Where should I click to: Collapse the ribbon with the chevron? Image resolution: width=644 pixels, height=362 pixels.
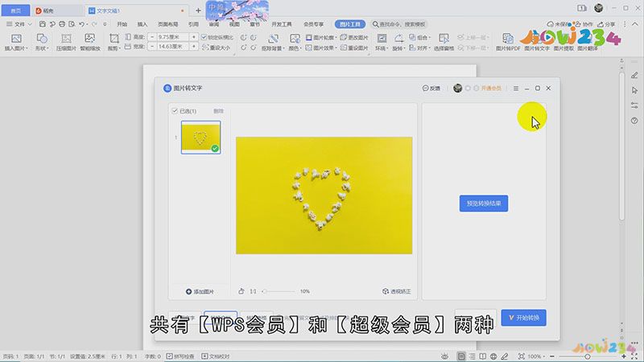pyautogui.click(x=635, y=24)
